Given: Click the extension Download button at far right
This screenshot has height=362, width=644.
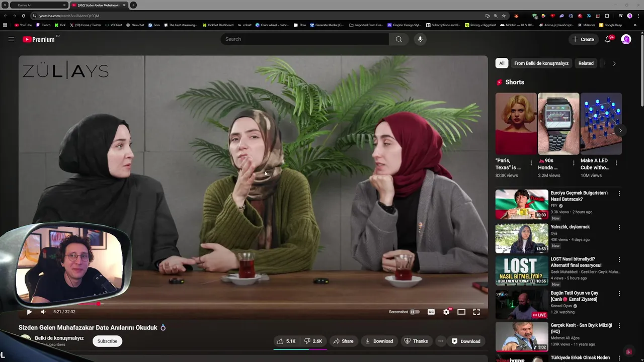Looking at the screenshot, I should [x=466, y=341].
